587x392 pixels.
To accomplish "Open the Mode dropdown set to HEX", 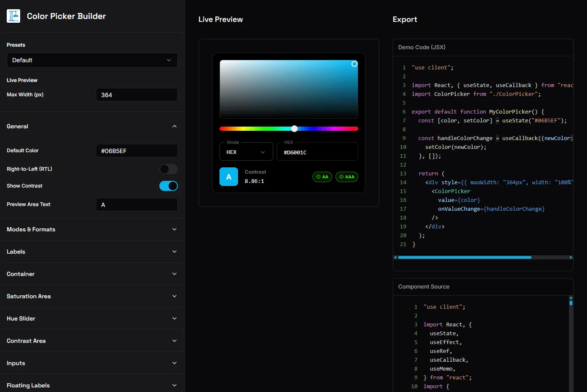I will pyautogui.click(x=246, y=152).
